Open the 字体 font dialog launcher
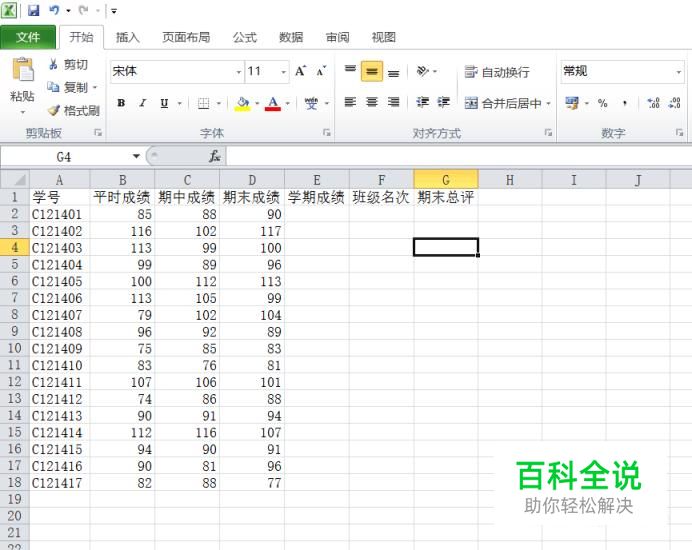This screenshot has width=692, height=550. [x=327, y=132]
